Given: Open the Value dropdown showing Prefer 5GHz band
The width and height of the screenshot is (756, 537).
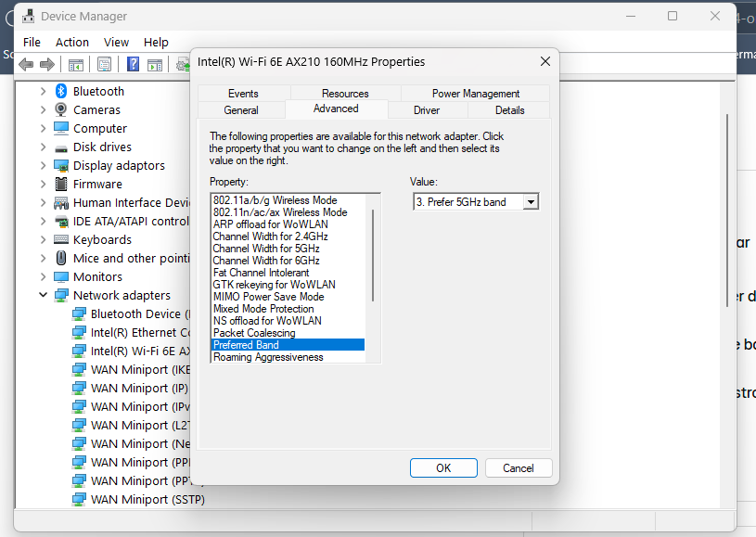Looking at the screenshot, I should coord(531,202).
